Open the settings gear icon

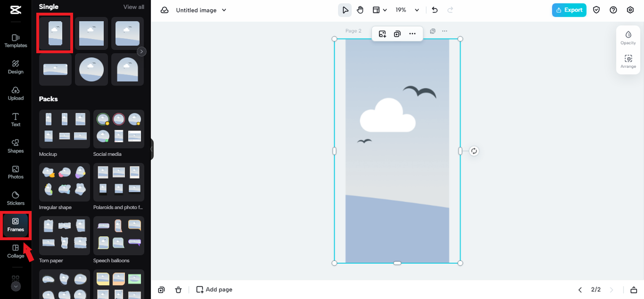click(630, 10)
